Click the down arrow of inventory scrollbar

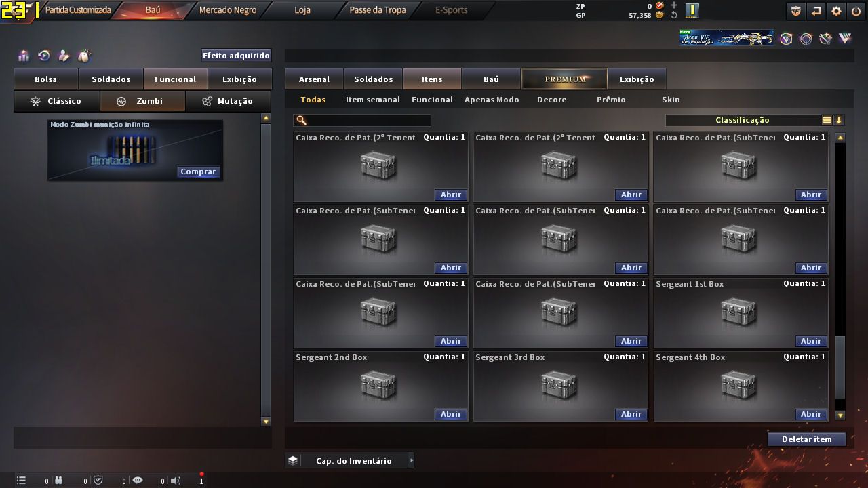click(840, 415)
